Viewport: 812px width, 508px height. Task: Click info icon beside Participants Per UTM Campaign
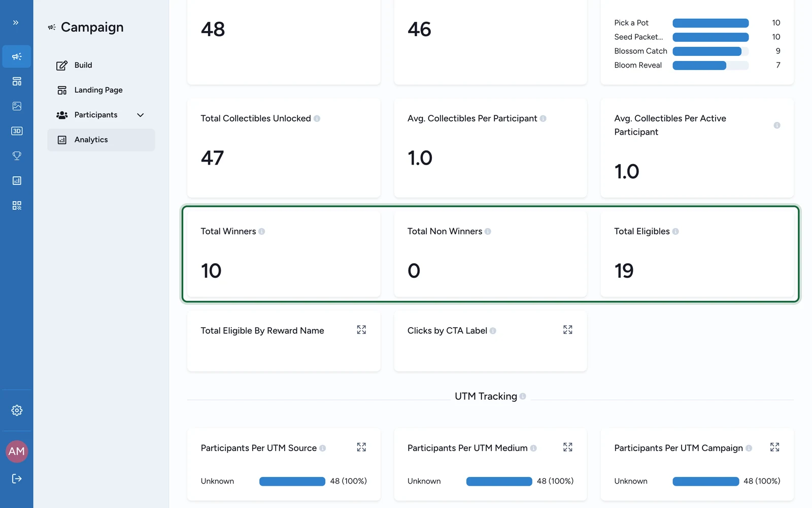(x=749, y=448)
